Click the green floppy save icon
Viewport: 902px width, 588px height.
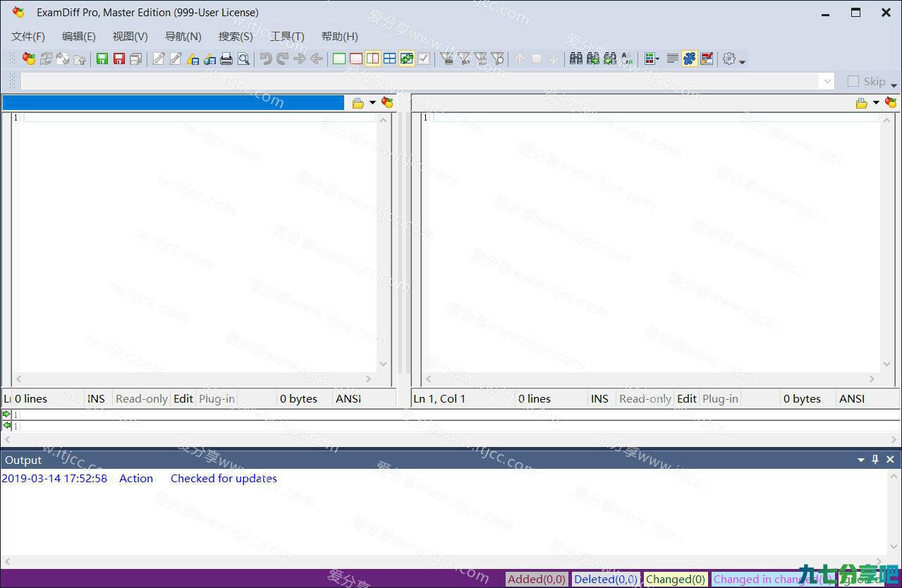(x=102, y=59)
